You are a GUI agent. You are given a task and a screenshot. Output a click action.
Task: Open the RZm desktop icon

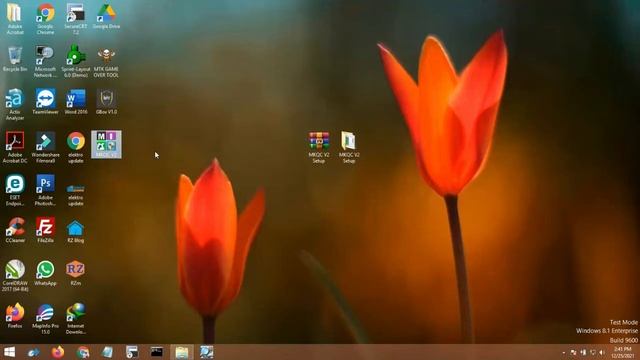[76, 273]
